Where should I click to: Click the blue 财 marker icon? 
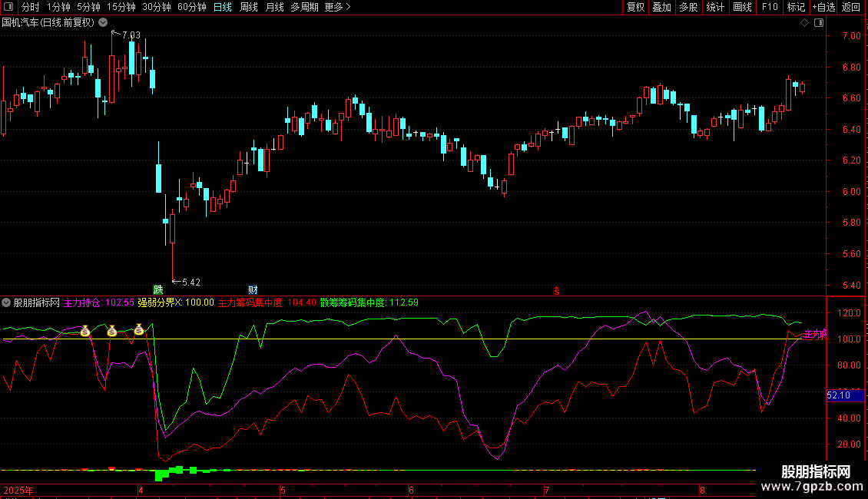(253, 290)
